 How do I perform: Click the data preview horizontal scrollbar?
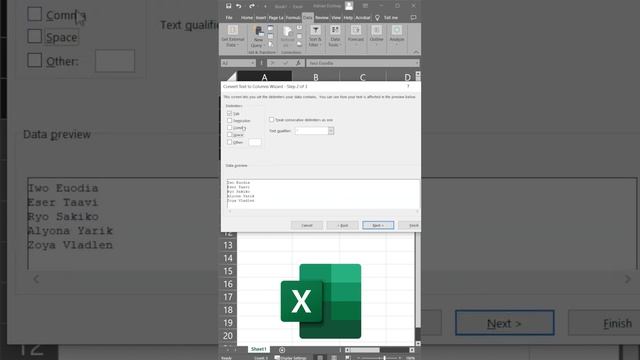(323, 211)
